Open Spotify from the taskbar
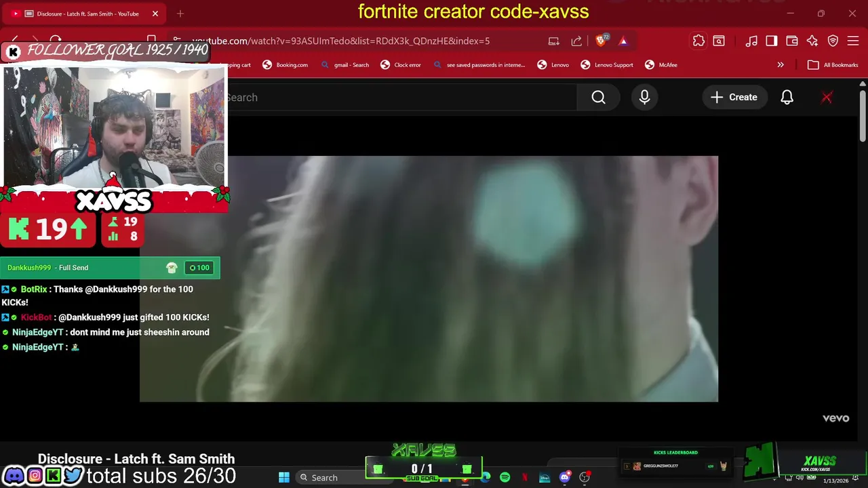This screenshot has width=868, height=488. click(x=505, y=477)
